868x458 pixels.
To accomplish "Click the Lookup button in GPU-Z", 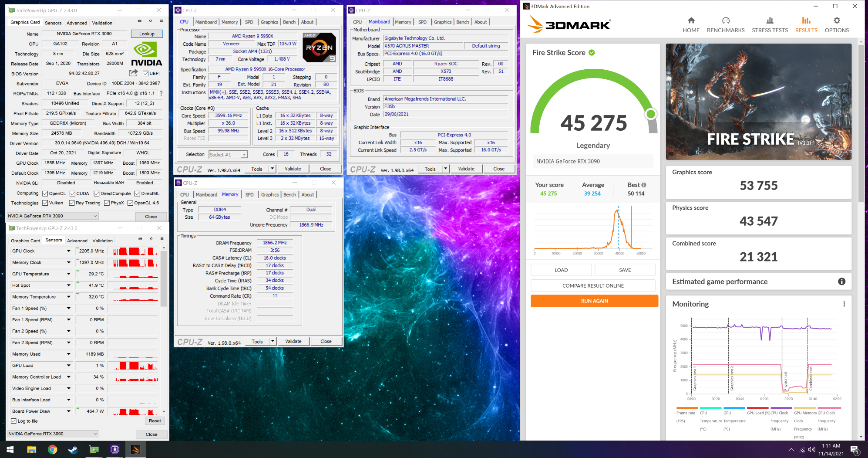I will (x=147, y=34).
